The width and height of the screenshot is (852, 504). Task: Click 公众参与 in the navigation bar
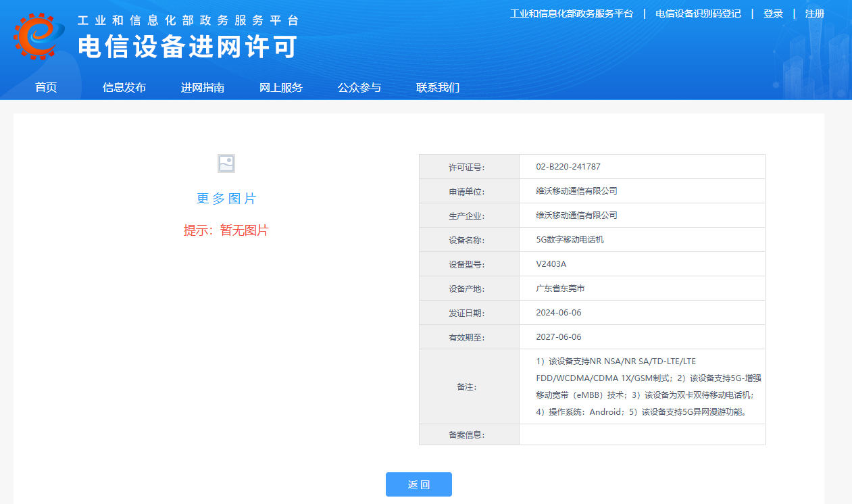359,88
